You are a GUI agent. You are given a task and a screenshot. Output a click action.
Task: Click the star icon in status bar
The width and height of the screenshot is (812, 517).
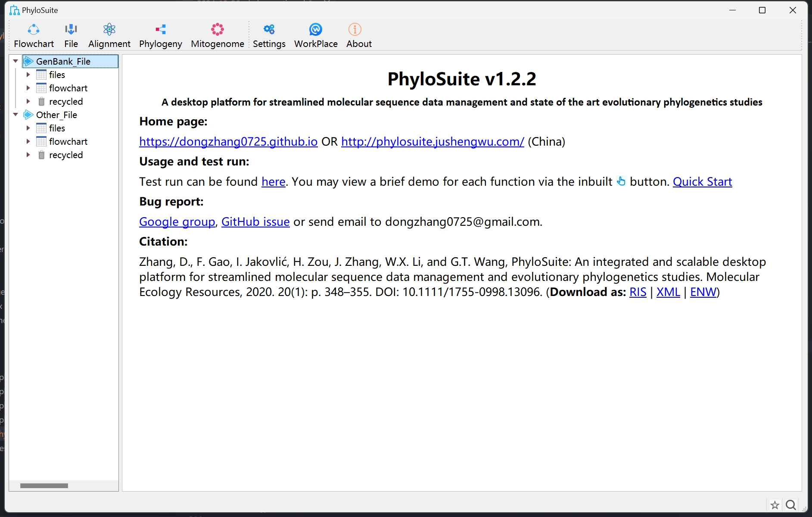click(x=775, y=505)
